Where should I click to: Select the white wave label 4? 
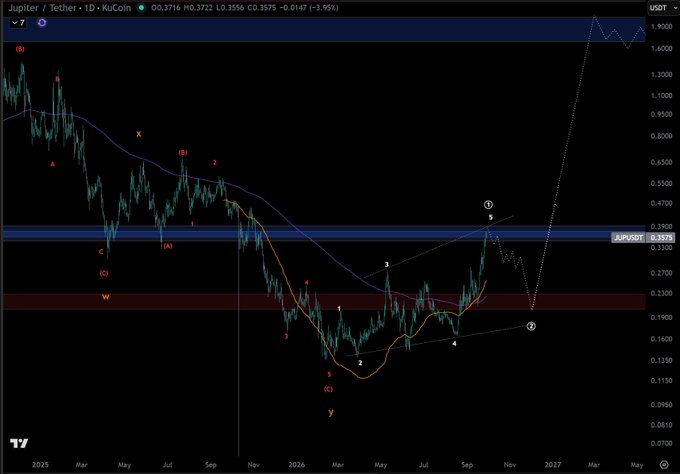[454, 343]
